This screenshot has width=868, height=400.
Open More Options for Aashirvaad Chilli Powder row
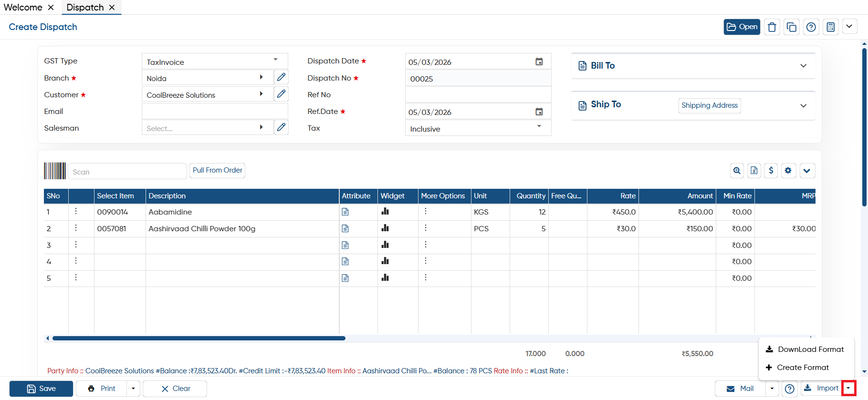(x=426, y=228)
